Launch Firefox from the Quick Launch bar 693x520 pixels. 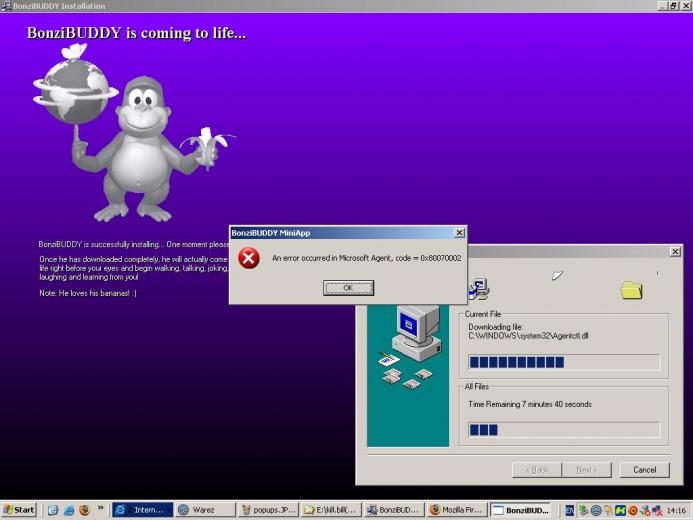click(x=84, y=510)
